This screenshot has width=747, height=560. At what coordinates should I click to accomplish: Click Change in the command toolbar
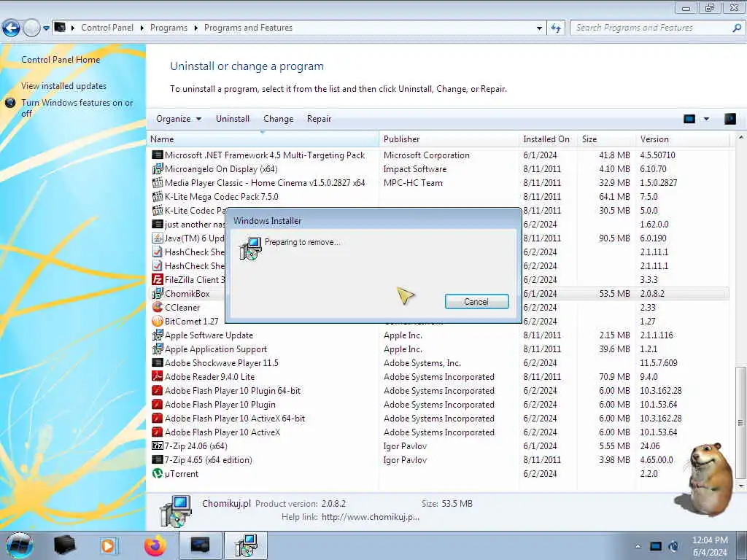coord(278,119)
